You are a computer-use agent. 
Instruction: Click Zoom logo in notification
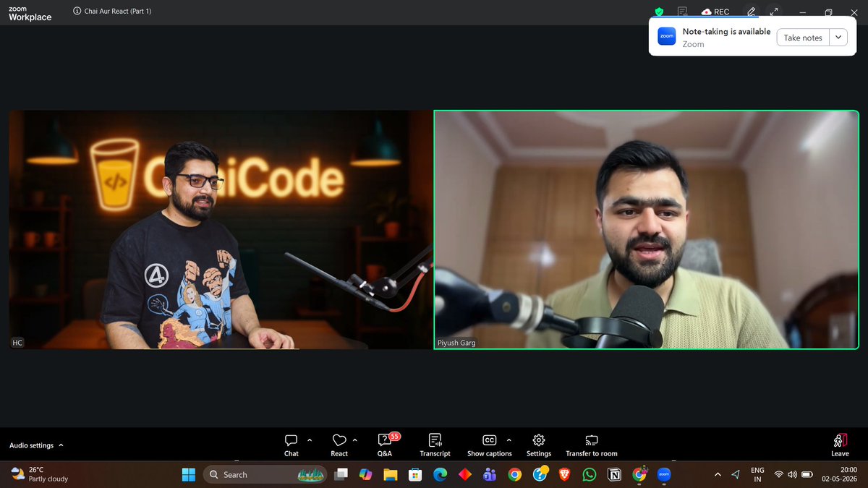(666, 37)
